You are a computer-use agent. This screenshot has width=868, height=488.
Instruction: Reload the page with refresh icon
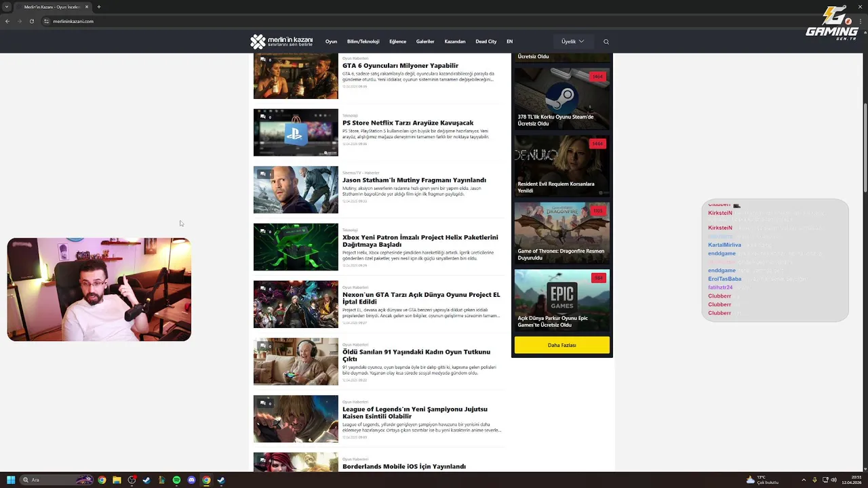[31, 21]
